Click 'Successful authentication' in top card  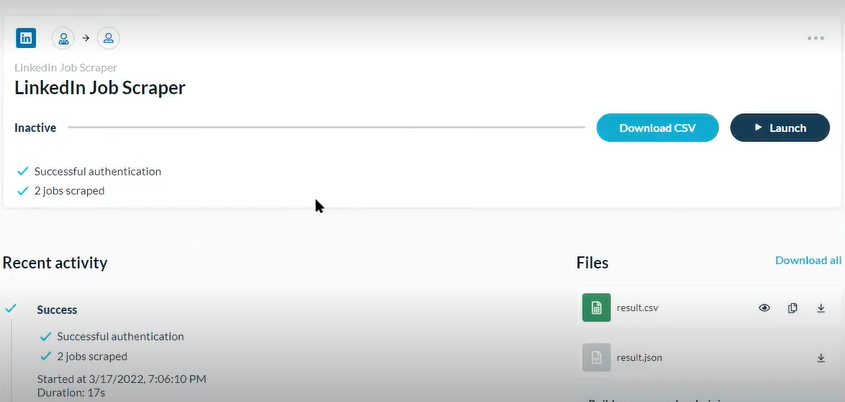[98, 171]
